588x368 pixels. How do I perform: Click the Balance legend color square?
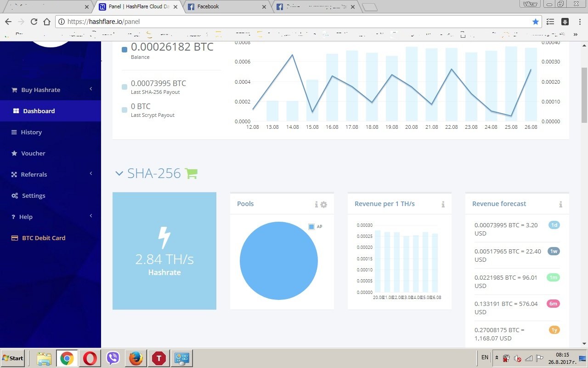(x=125, y=50)
